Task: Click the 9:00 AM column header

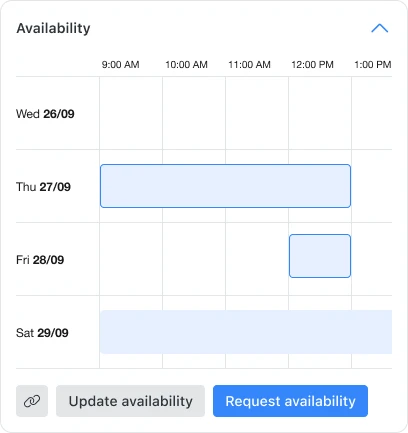Action: [x=120, y=64]
